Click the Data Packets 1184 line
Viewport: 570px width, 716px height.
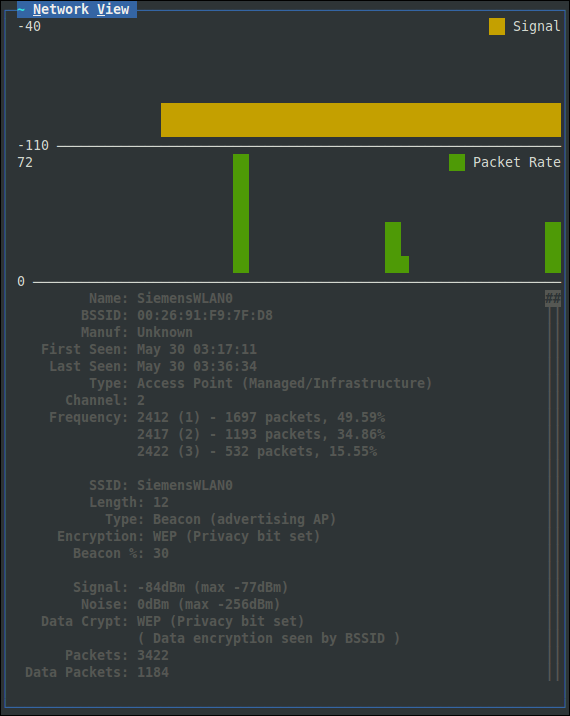97,672
